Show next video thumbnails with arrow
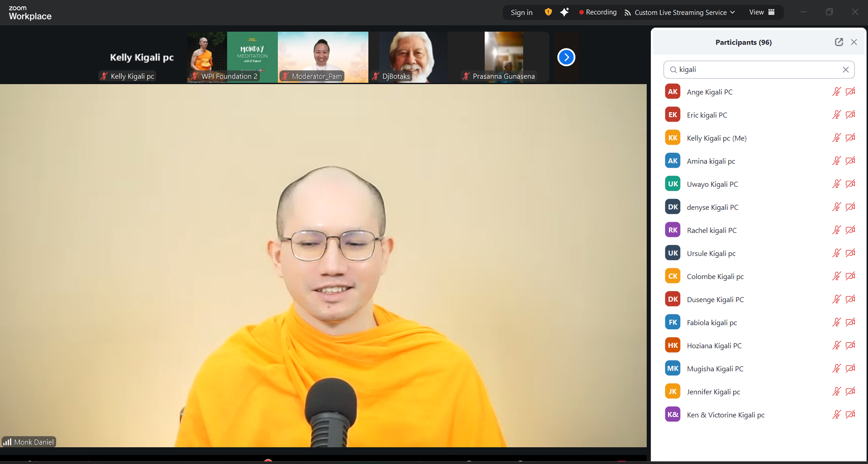 click(566, 57)
